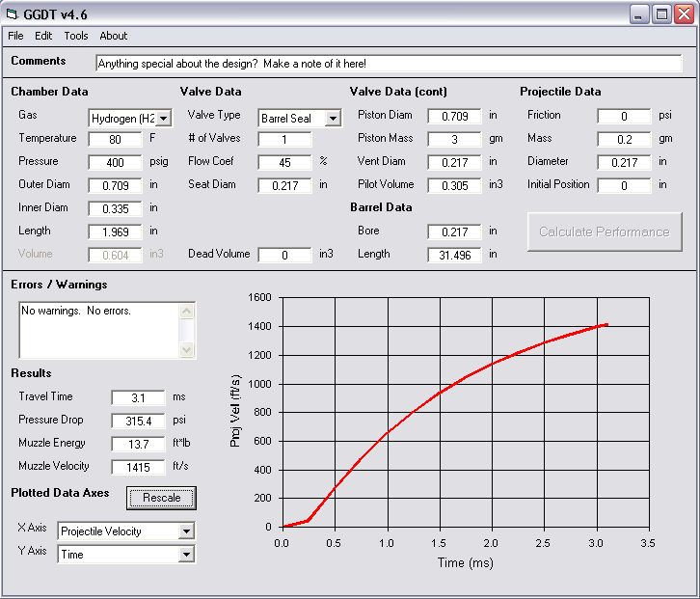Click the projectile Mass field
Screen dimensions: 700x599
(624, 139)
